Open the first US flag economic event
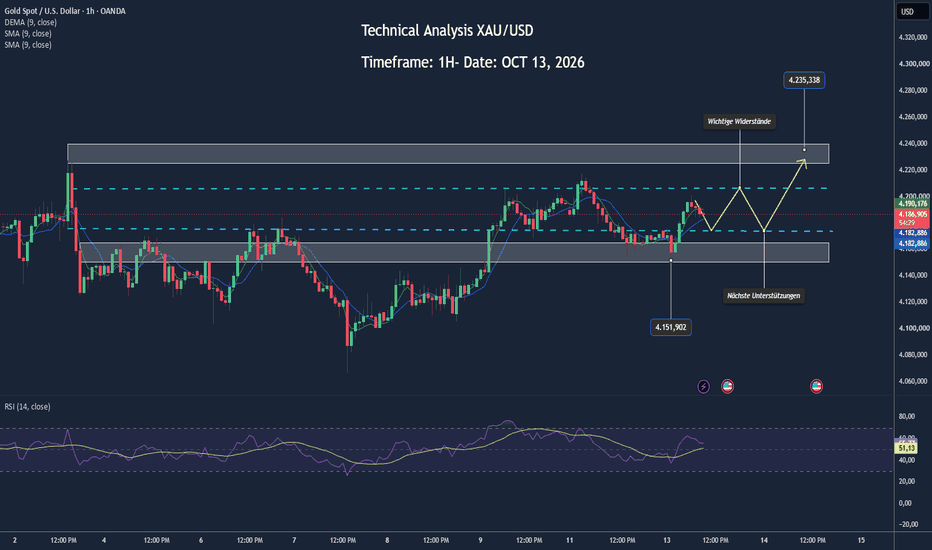The height and width of the screenshot is (550, 932). coord(727,386)
